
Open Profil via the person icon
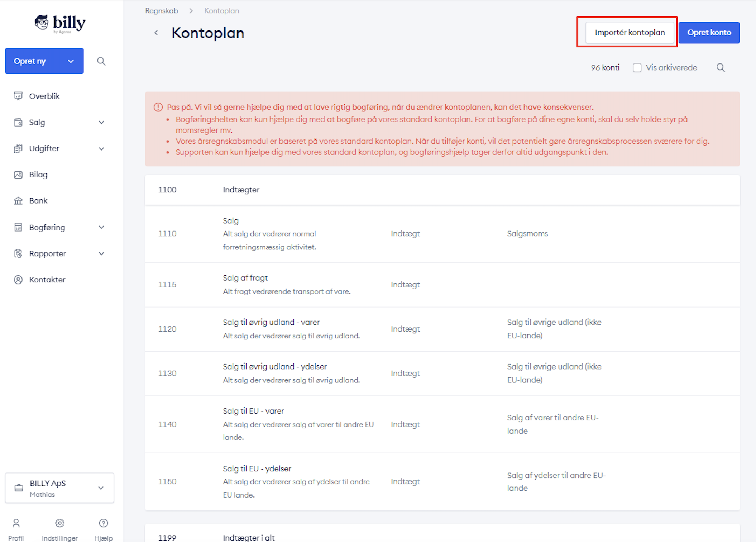click(16, 523)
